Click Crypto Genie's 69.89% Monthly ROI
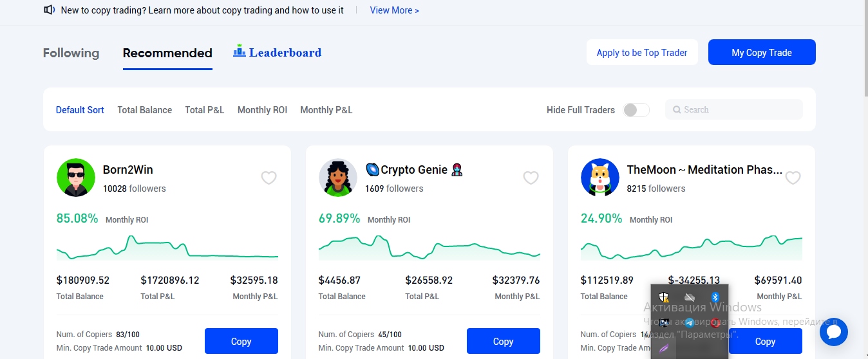 (x=339, y=218)
